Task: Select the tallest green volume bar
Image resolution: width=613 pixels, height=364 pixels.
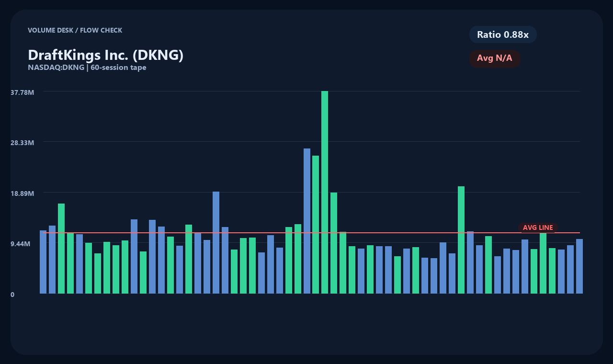Action: tap(325, 192)
